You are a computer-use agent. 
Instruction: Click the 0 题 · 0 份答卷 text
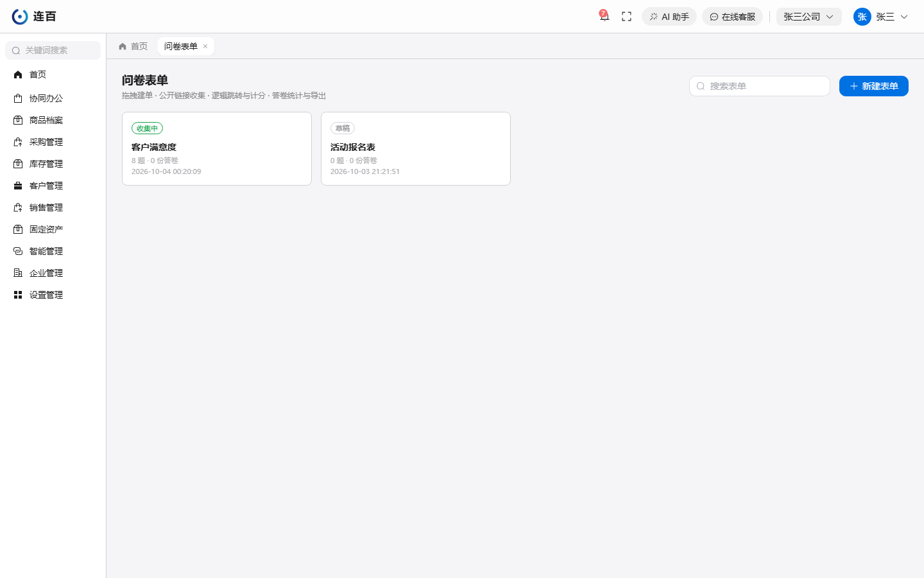[x=354, y=161]
